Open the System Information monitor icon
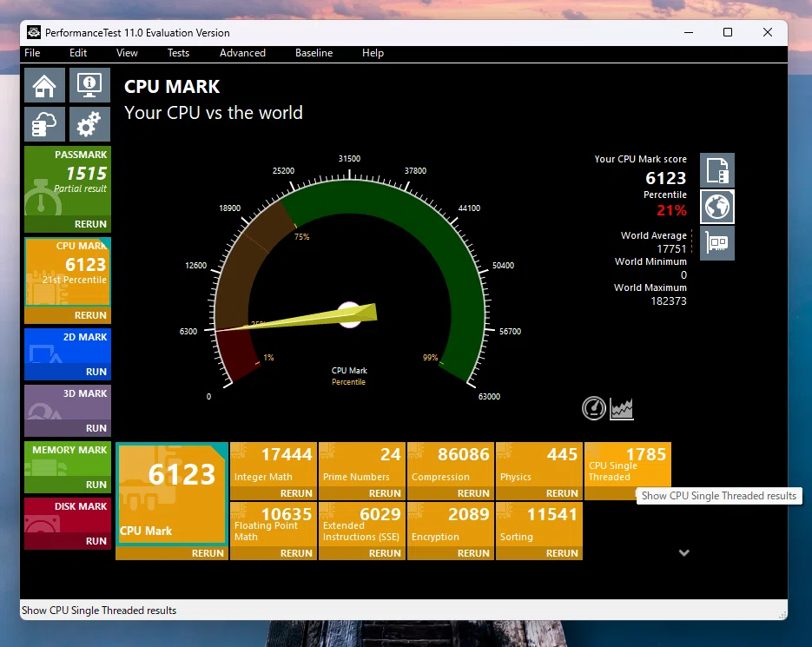Image resolution: width=812 pixels, height=647 pixels. (x=89, y=85)
